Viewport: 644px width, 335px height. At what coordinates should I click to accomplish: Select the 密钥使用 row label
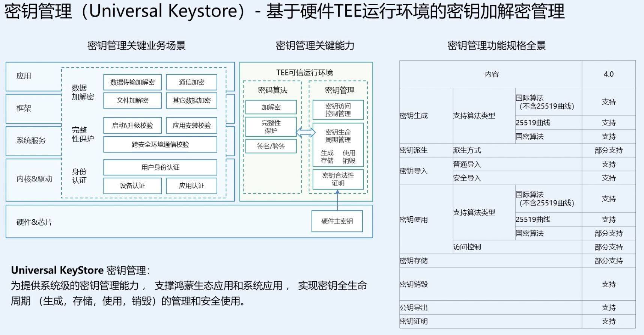click(x=414, y=220)
